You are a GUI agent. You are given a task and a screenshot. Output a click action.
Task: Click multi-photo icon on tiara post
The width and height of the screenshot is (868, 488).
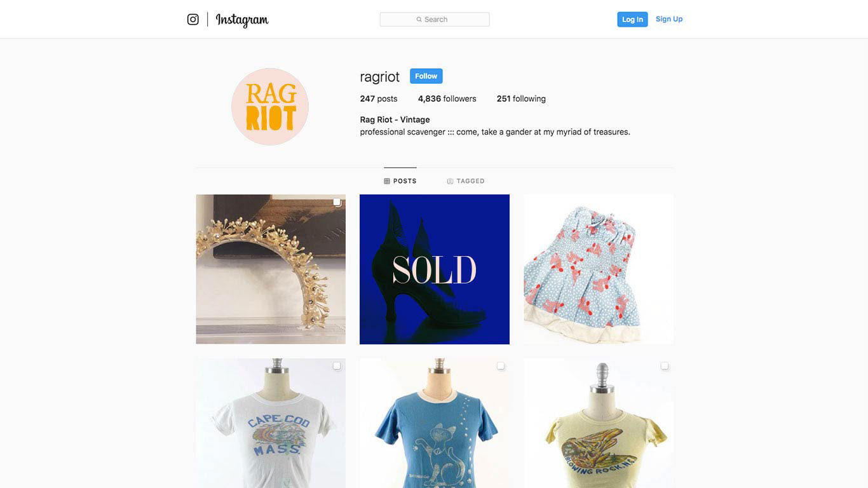click(x=337, y=203)
